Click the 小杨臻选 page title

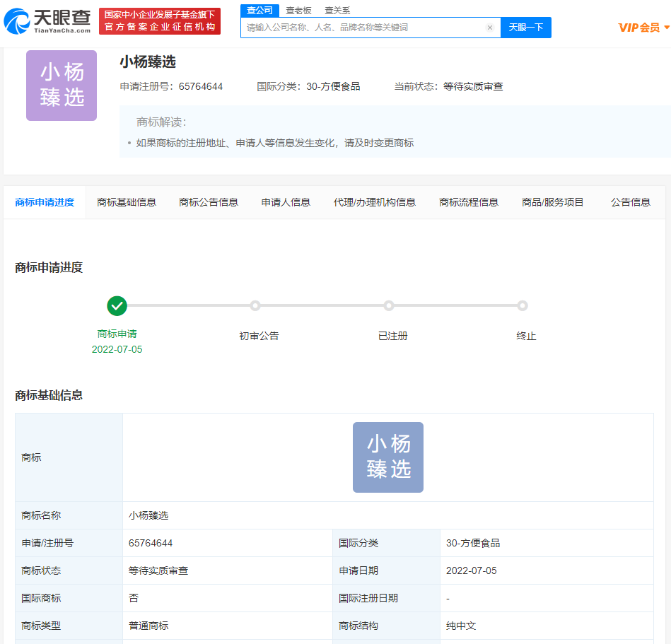coord(148,62)
